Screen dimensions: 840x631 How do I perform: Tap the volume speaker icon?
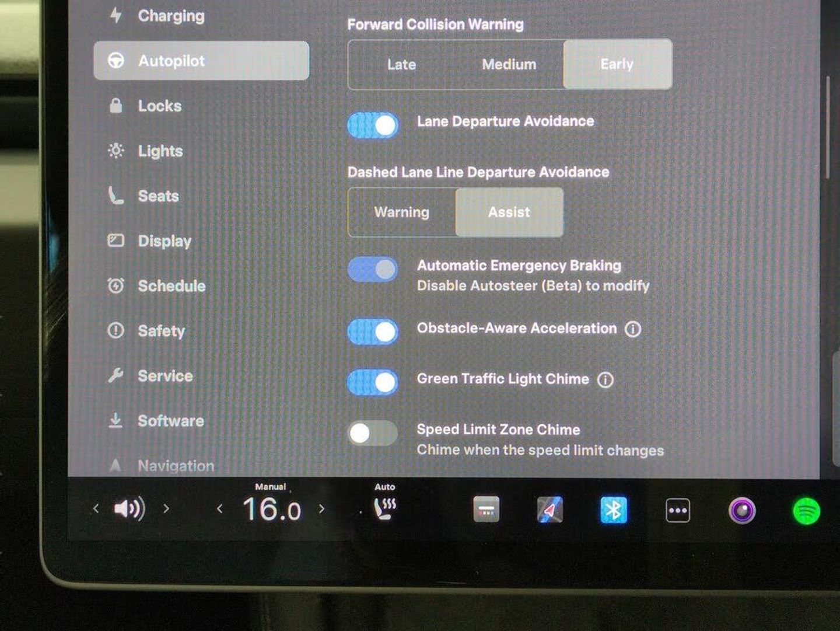[x=129, y=509]
